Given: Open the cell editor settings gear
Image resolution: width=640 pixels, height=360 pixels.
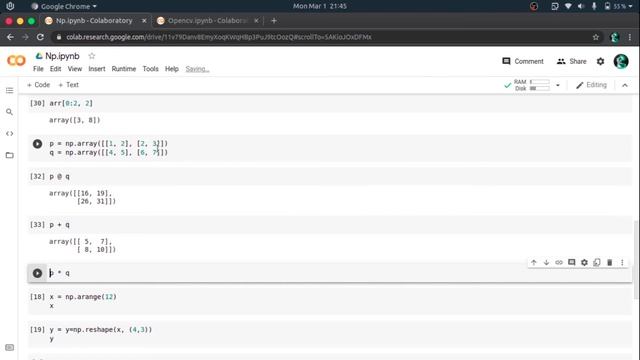Looking at the screenshot, I should coord(584,262).
